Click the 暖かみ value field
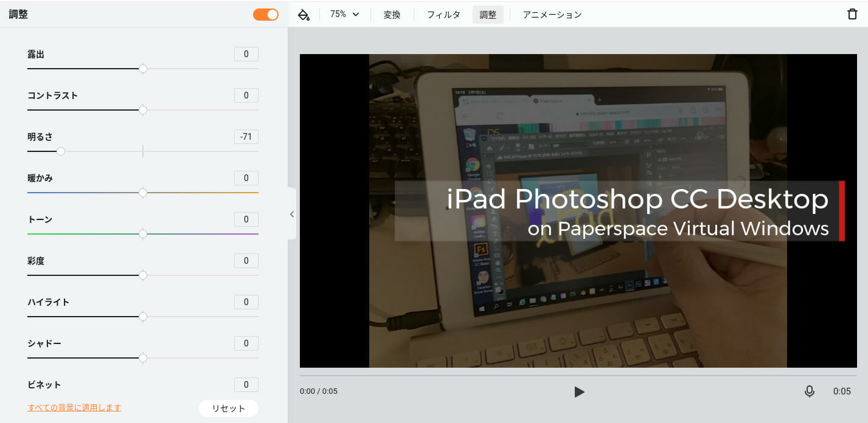 (x=246, y=178)
